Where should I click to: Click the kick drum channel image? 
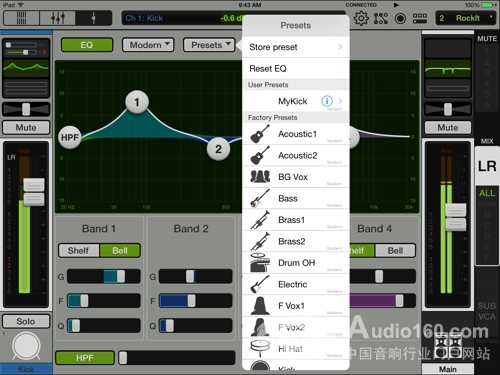(x=26, y=347)
